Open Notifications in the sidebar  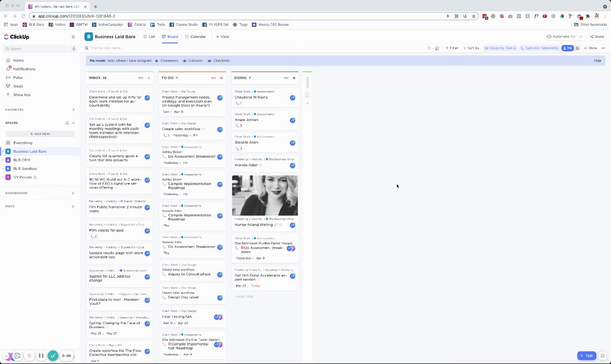point(24,69)
